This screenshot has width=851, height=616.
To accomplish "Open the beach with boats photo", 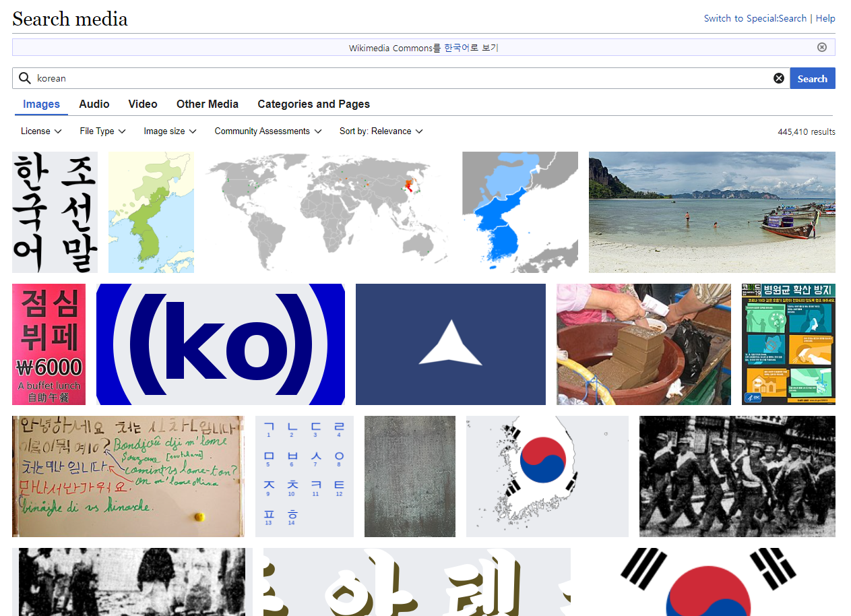I will coord(712,212).
